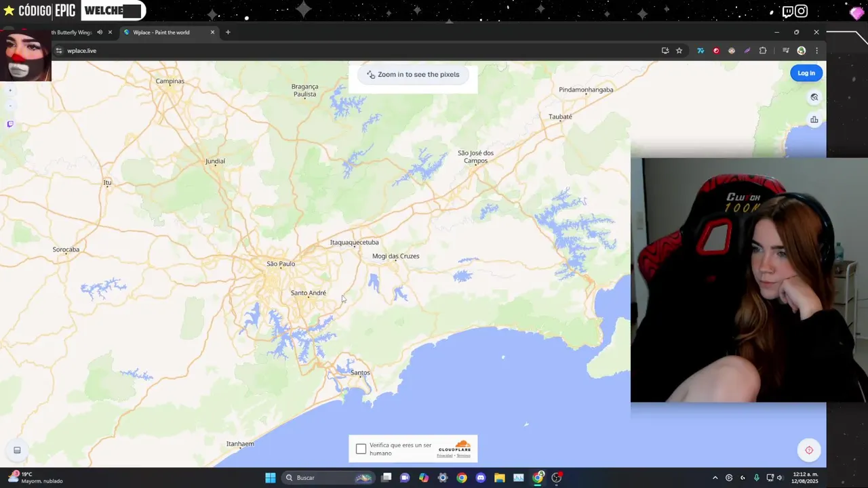Screen dimensions: 868x488
Task: Click the São Paulo city label
Action: [x=281, y=264]
